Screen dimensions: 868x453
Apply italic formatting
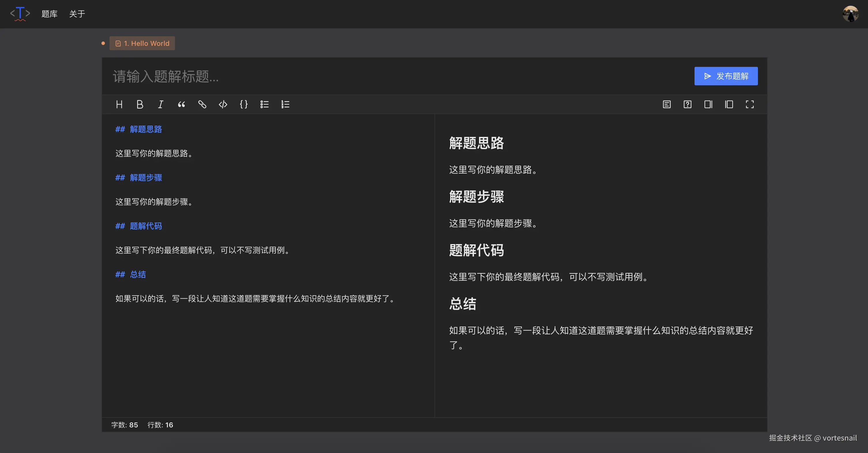(x=161, y=105)
